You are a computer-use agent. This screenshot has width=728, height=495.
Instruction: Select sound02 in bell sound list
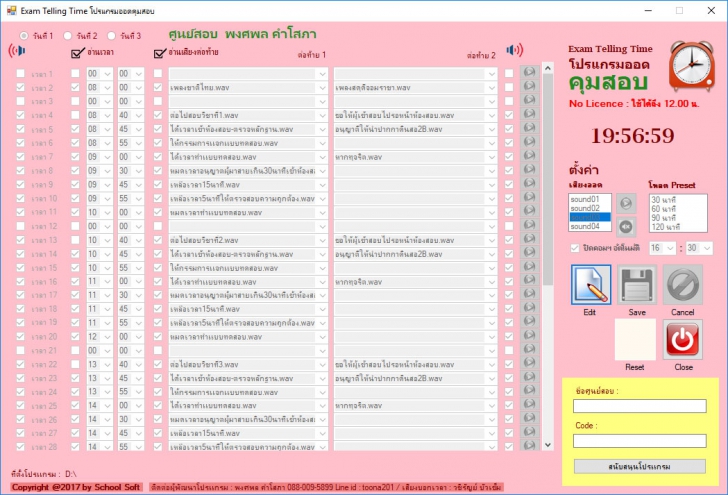click(590, 208)
